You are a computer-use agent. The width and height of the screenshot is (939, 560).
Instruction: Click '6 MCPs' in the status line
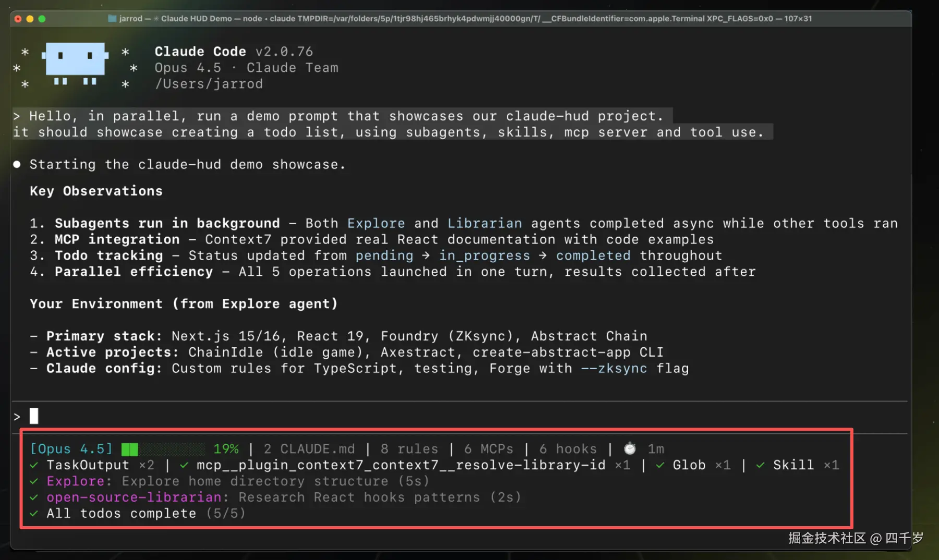pos(489,449)
